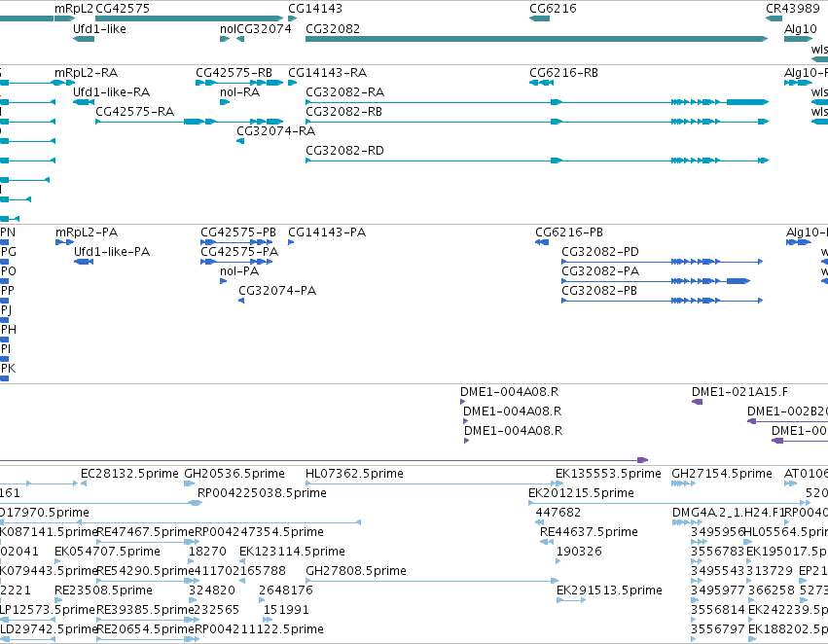
Task: Select the 447682 EST label
Action: tap(558, 513)
